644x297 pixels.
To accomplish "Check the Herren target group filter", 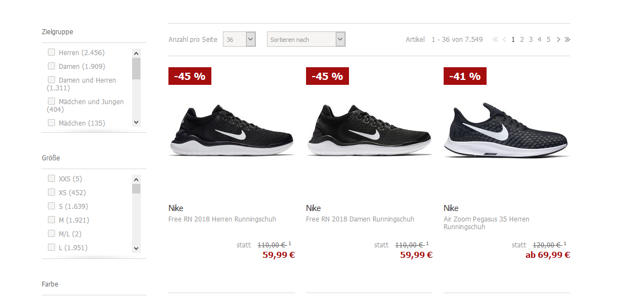I will tap(52, 52).
